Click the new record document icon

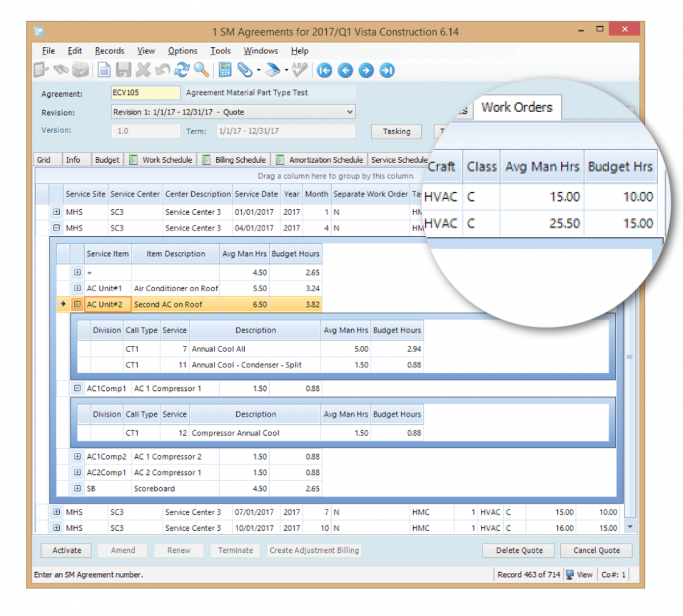[x=104, y=70]
